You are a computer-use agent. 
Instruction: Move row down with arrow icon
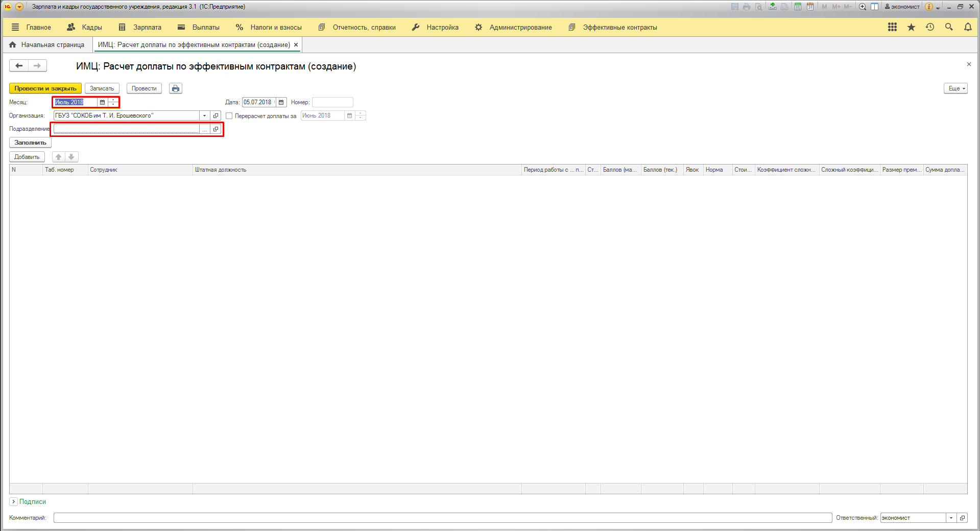tap(71, 157)
